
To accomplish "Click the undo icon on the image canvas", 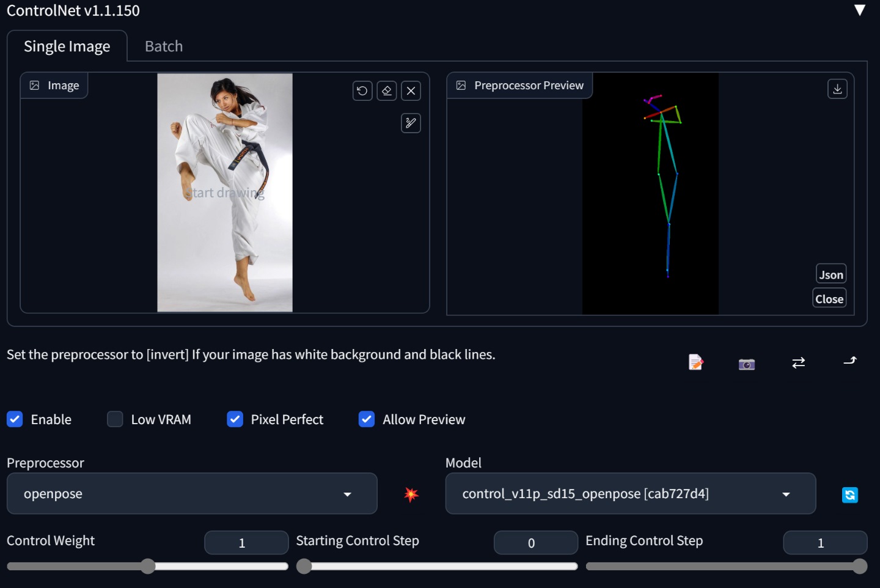I will click(x=362, y=91).
